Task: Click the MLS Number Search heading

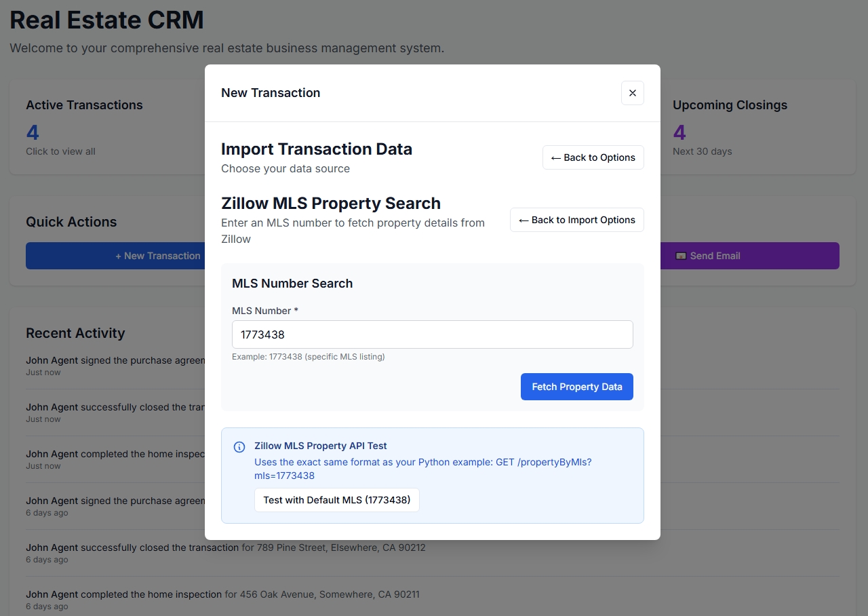Action: (292, 284)
